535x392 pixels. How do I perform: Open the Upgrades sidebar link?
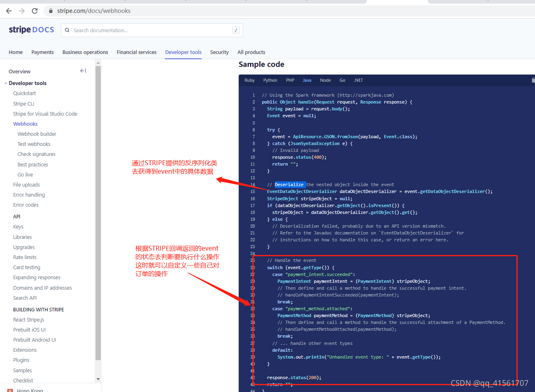coord(24,247)
